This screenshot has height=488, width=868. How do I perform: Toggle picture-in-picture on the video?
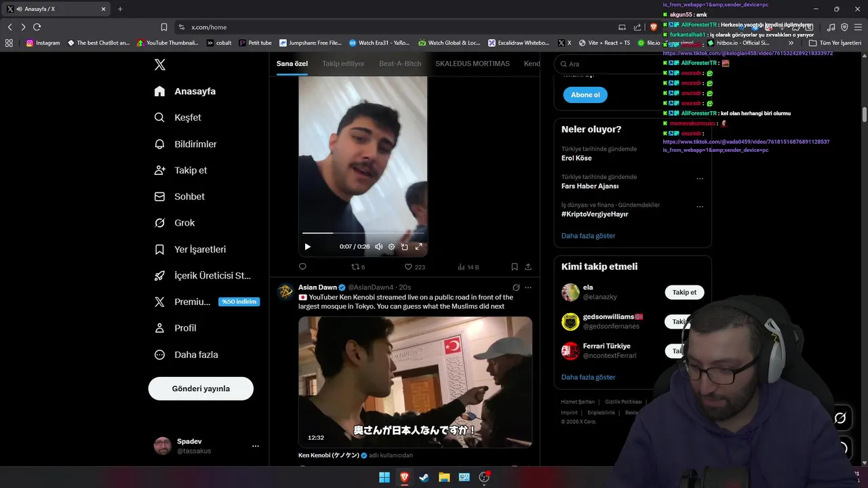click(404, 247)
